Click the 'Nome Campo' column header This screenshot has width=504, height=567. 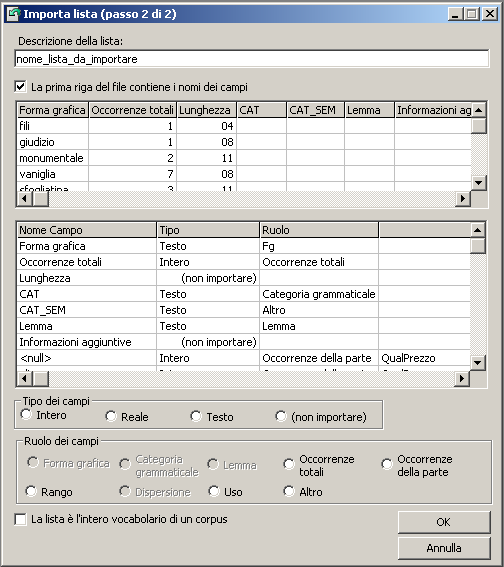tap(86, 230)
